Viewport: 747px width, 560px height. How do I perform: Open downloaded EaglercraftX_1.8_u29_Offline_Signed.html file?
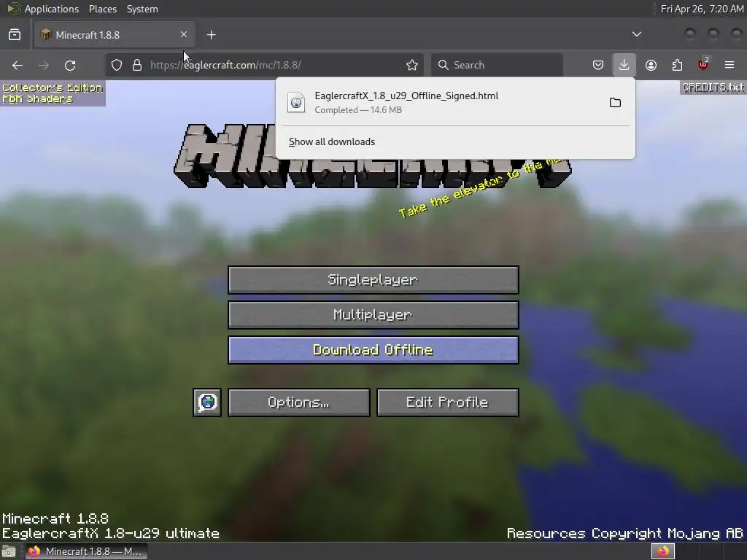[x=443, y=102]
